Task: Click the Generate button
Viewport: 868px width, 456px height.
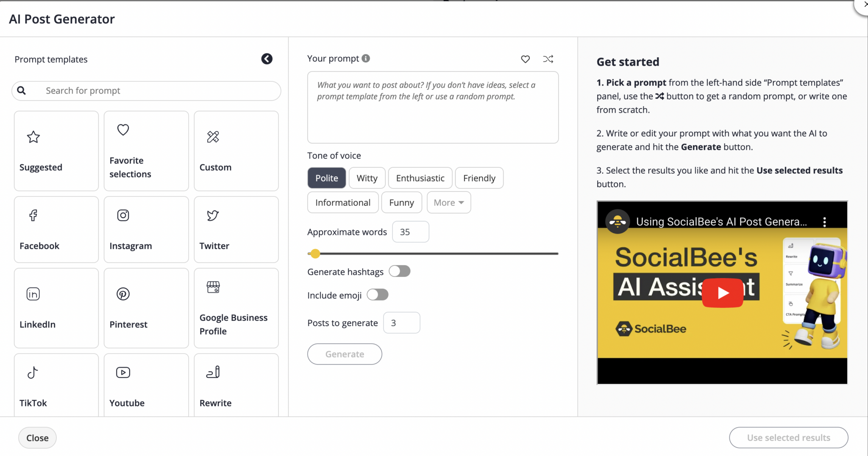Action: (x=344, y=354)
